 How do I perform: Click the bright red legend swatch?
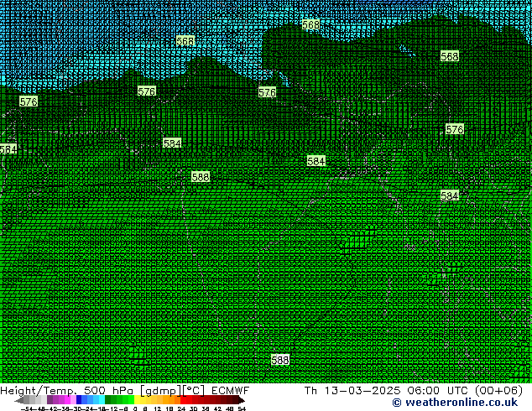point(183,400)
